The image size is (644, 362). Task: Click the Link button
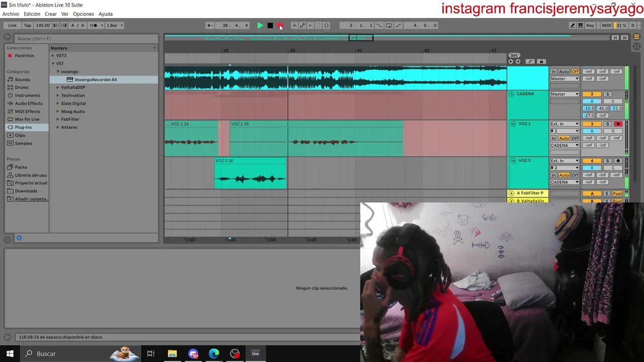coord(13,25)
